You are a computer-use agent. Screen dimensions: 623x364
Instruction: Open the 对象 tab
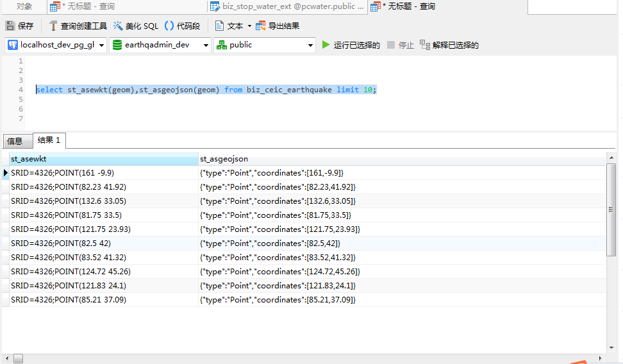point(24,6)
